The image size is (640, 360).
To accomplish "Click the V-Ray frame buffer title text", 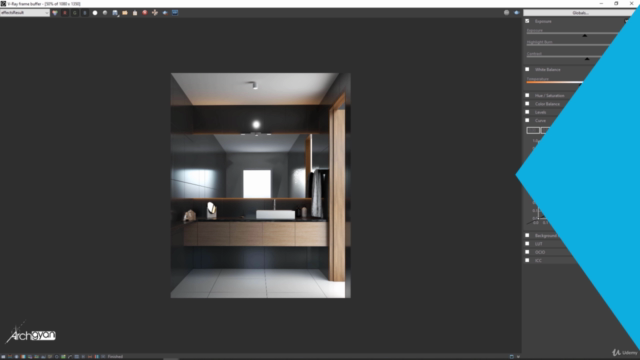I will (44, 4).
